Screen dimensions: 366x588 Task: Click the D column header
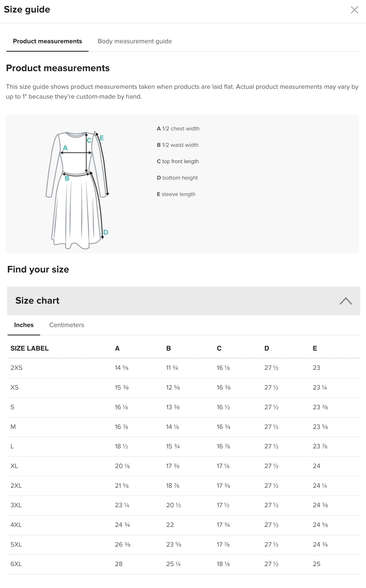tap(266, 348)
